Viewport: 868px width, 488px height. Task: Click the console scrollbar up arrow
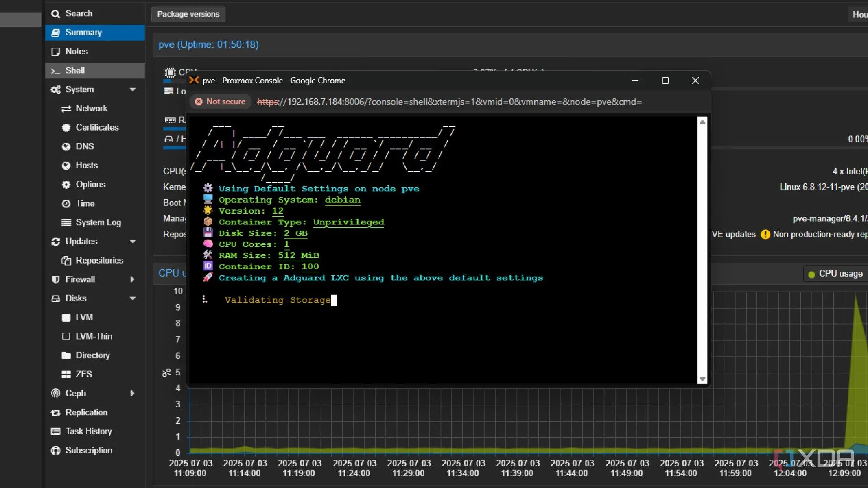[x=702, y=122]
